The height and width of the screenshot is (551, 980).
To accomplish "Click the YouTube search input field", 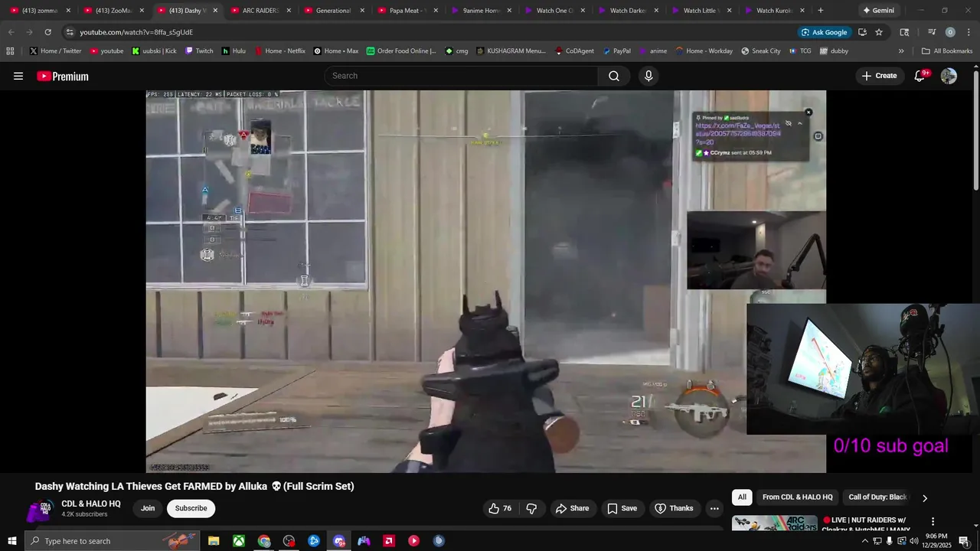I will coord(462,76).
